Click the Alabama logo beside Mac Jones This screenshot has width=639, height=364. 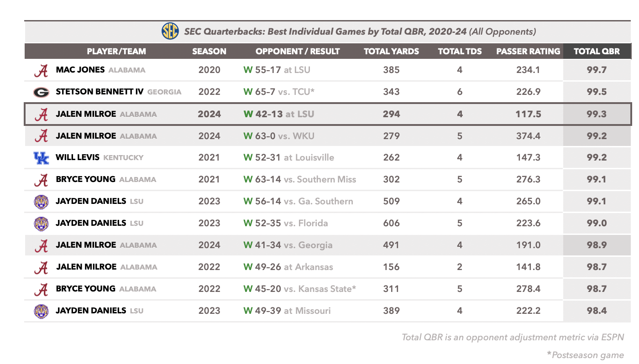click(42, 70)
